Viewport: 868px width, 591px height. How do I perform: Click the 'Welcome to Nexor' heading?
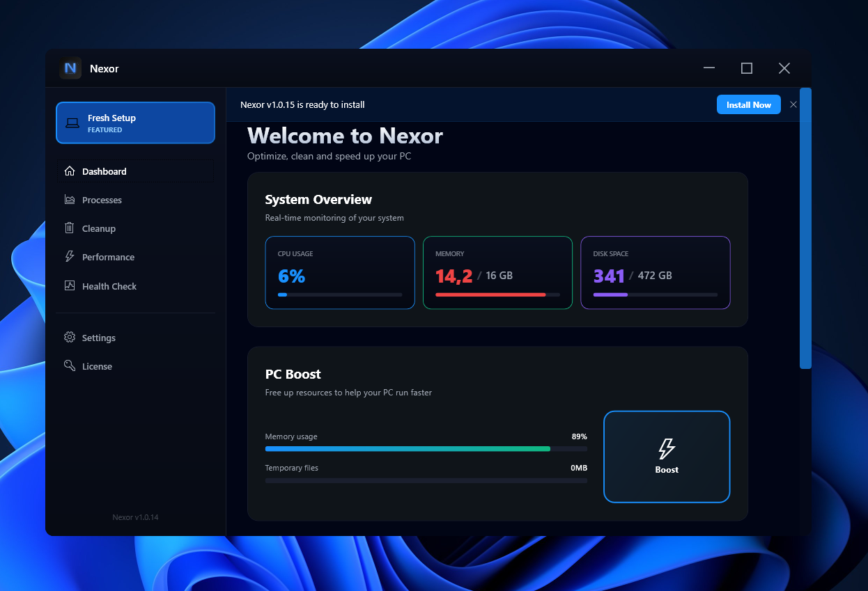pos(345,136)
